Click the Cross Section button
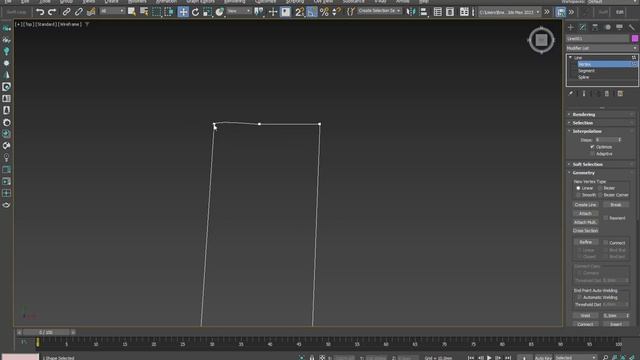Image resolution: width=640 pixels, height=360 pixels. (x=585, y=231)
